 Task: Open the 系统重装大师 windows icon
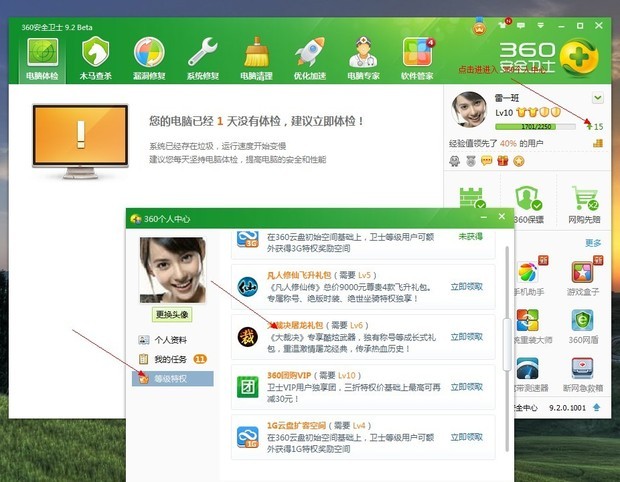pos(527,320)
